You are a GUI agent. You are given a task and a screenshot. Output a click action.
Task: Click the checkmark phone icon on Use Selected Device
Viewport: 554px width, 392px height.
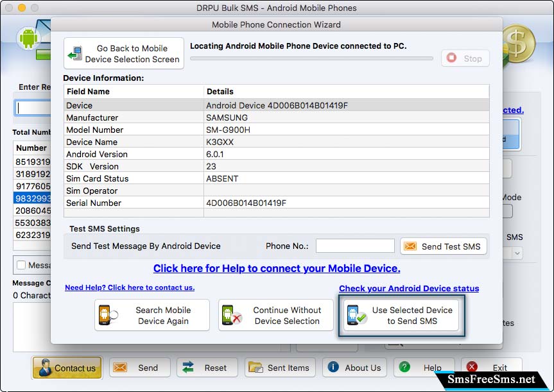[x=356, y=315]
